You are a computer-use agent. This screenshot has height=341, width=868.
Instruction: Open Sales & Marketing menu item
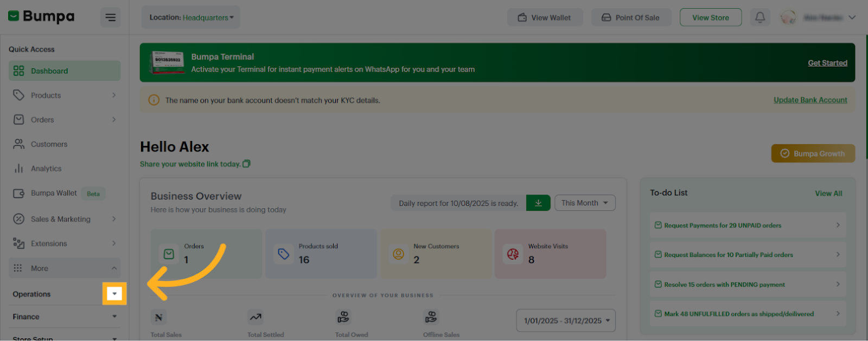pos(65,219)
